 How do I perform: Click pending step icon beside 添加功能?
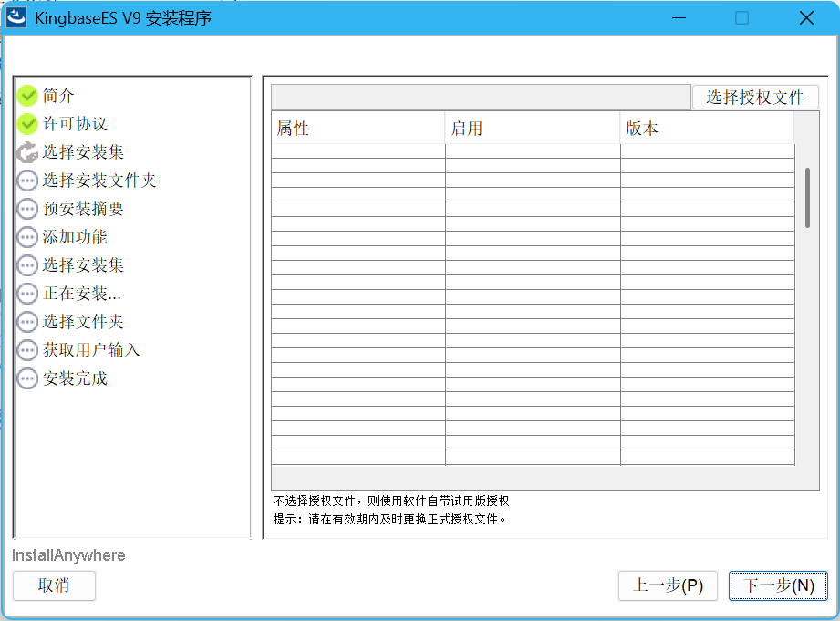[x=26, y=237]
